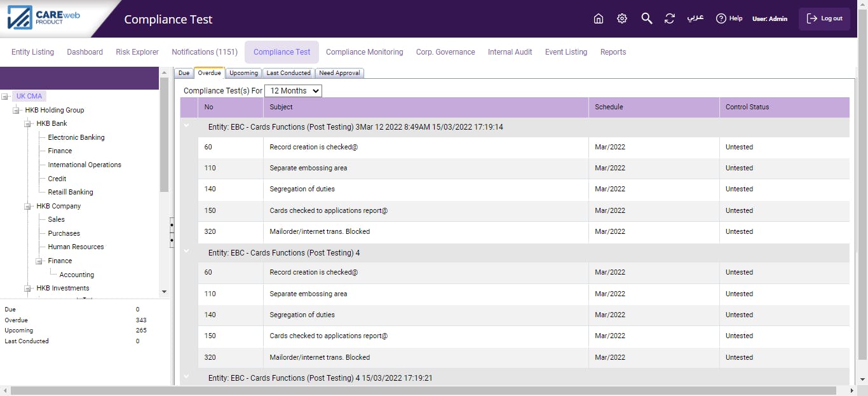Collapse first EBC Cards Functions group
Viewport: 868px width, 396px height.
click(187, 126)
